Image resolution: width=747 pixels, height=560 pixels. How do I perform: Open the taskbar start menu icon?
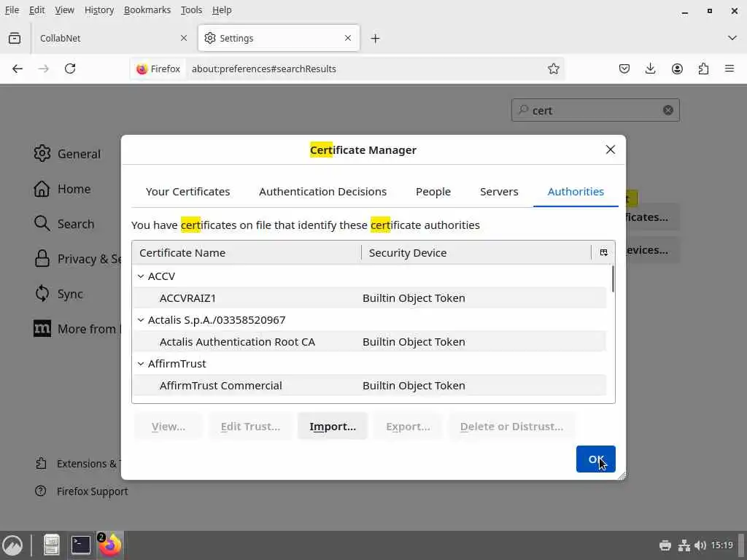click(x=13, y=545)
